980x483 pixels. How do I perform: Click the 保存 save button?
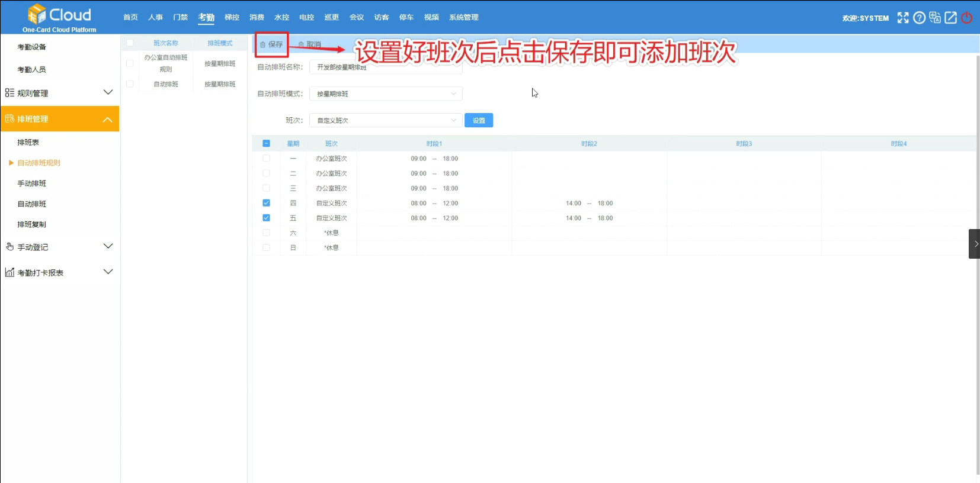tap(271, 44)
